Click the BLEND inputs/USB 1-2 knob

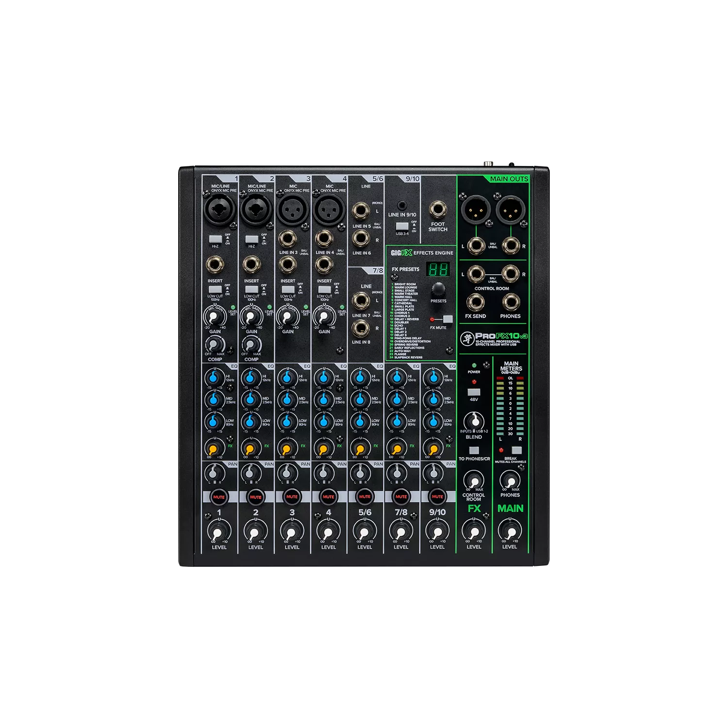[474, 420]
